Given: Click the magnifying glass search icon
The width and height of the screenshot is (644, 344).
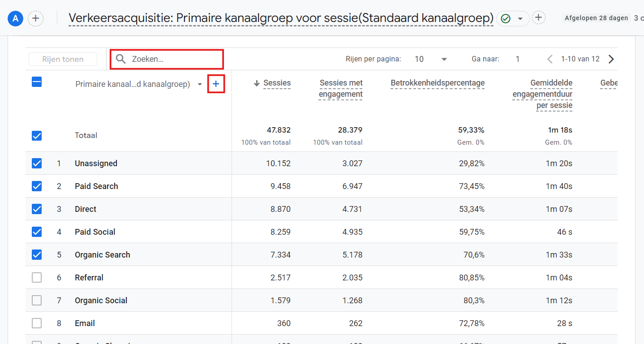Looking at the screenshot, I should tap(120, 59).
